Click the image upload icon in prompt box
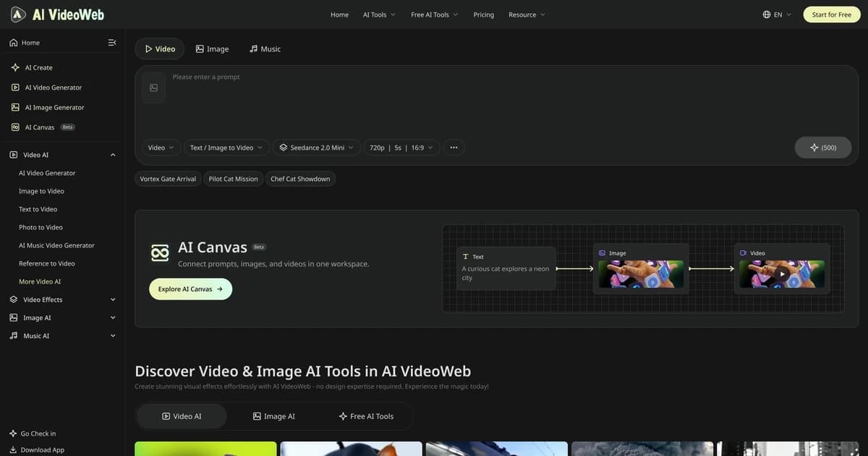Image resolution: width=868 pixels, height=456 pixels. pos(153,88)
